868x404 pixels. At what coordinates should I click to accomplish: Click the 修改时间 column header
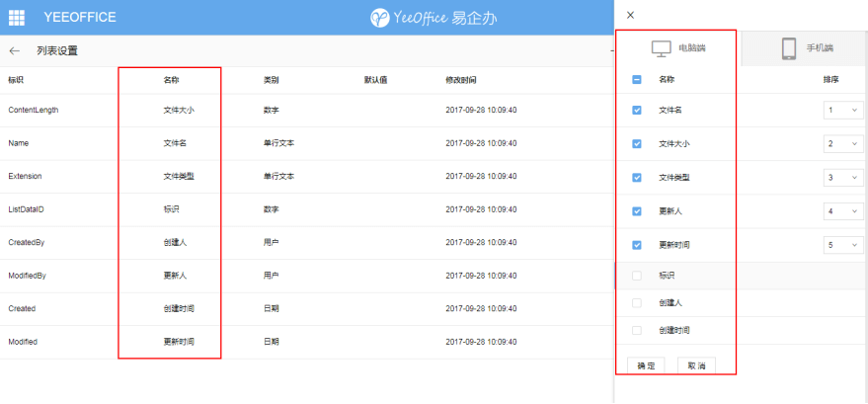click(461, 80)
